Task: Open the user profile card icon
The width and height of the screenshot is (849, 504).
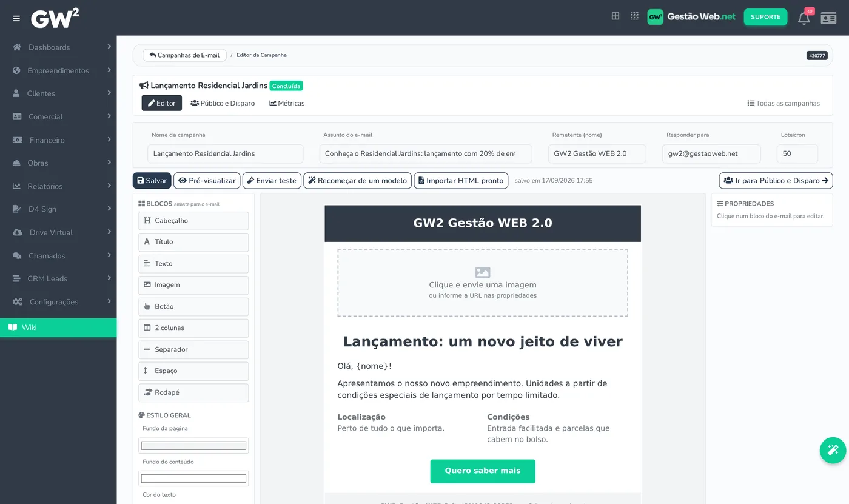Action: click(x=828, y=18)
